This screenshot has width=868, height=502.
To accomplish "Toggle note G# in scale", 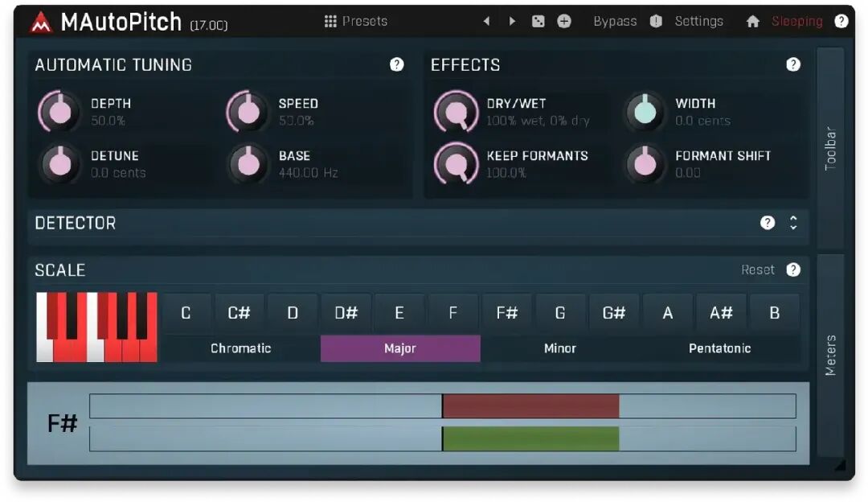I will [613, 313].
